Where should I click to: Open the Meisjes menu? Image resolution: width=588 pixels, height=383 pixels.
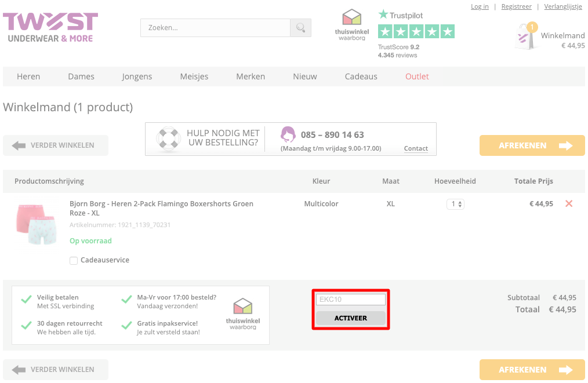coord(194,76)
